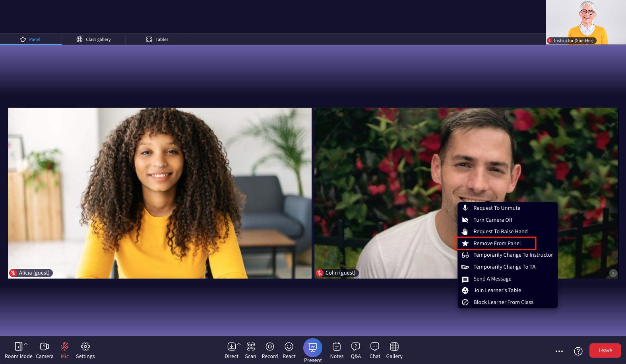
Task: Open the Notes panel
Action: pos(337,350)
